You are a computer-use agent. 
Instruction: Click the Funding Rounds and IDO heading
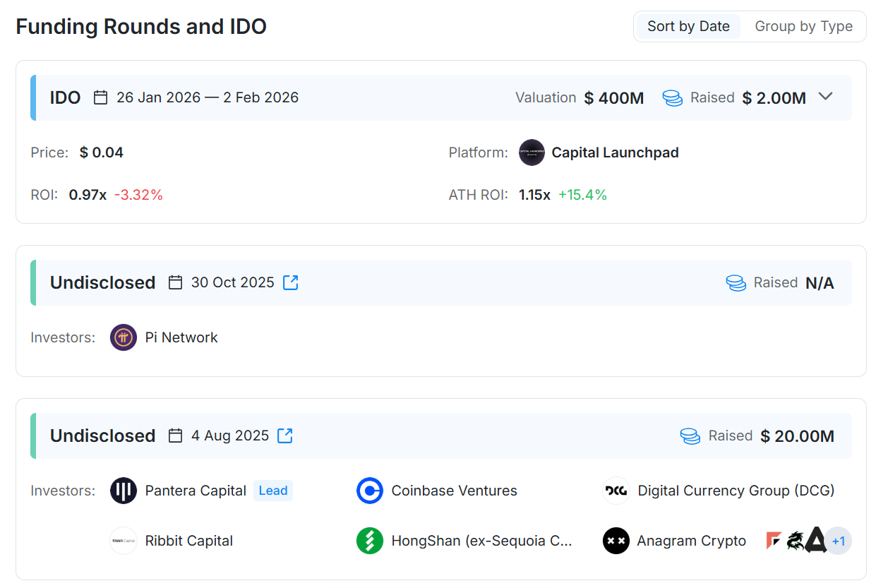pyautogui.click(x=141, y=26)
